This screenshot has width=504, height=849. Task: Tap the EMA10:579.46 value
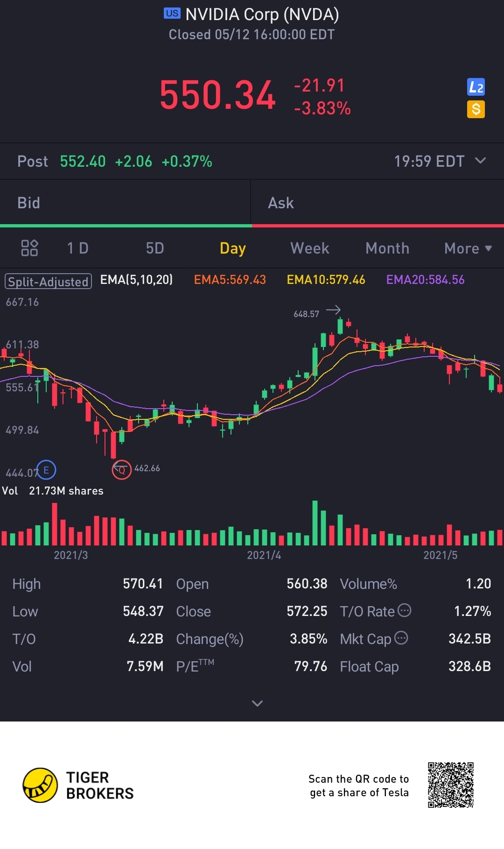[326, 280]
